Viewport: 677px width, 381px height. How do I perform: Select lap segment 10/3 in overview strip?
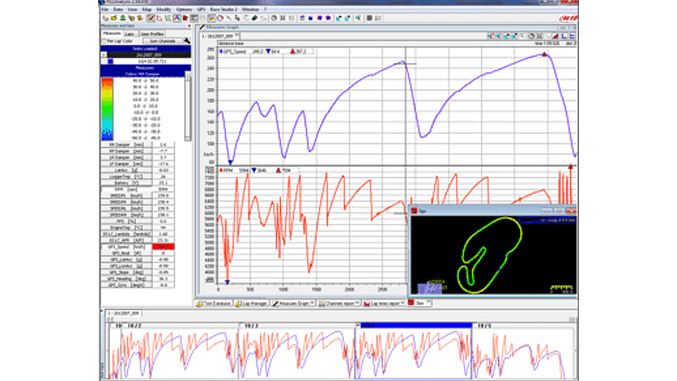tap(298, 326)
